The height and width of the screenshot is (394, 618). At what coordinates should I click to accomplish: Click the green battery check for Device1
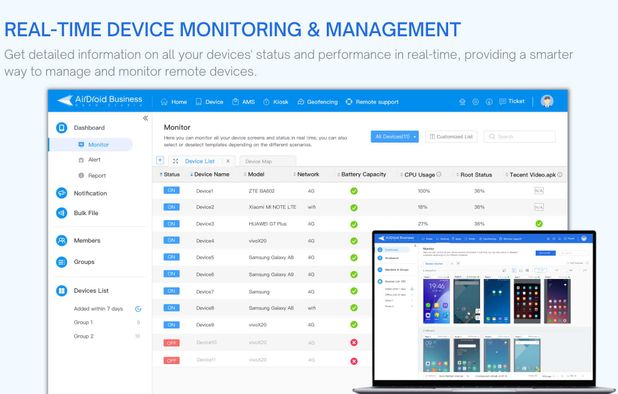pyautogui.click(x=354, y=191)
